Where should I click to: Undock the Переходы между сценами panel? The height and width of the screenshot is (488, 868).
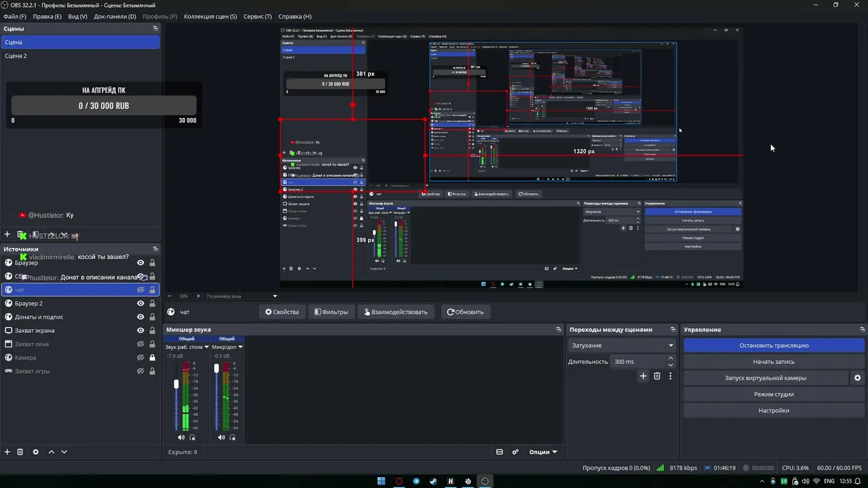[x=671, y=329]
